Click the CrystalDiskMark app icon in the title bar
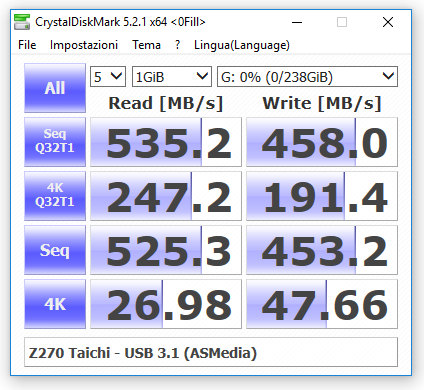Viewport: 424px width, 390px height. (x=22, y=22)
